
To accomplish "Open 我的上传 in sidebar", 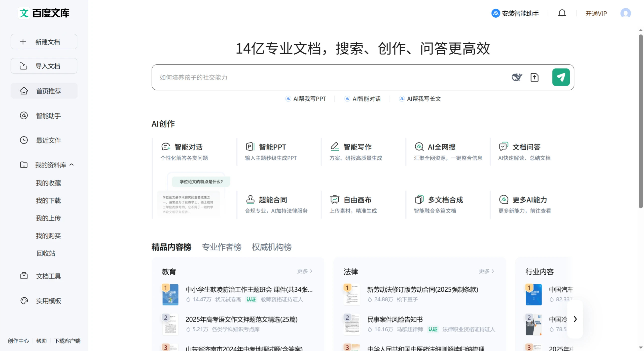I will click(x=48, y=218).
